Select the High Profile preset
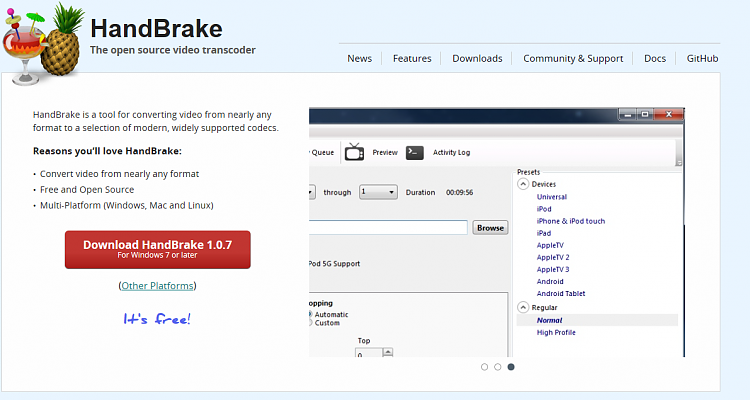This screenshot has height=400, width=750. (x=556, y=332)
